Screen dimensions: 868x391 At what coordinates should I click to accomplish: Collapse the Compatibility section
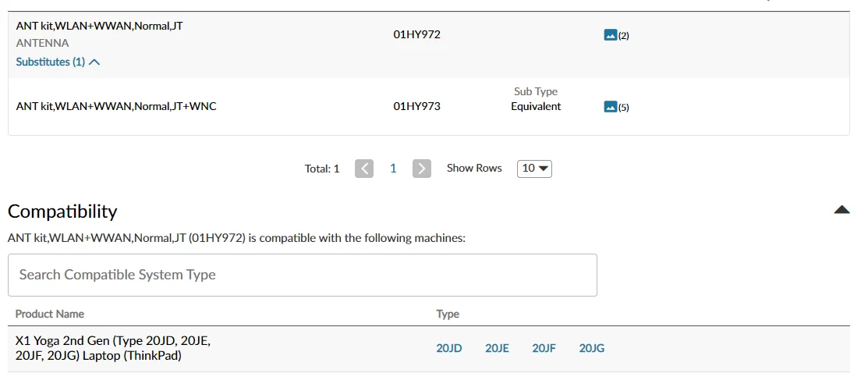[x=841, y=210]
